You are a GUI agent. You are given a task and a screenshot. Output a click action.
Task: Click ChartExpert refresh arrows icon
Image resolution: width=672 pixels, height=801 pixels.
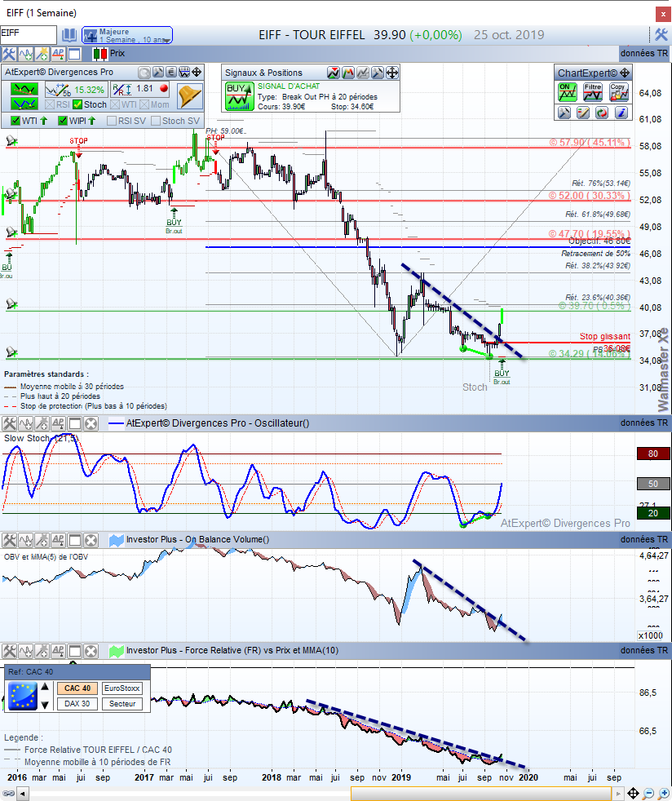pos(602,113)
